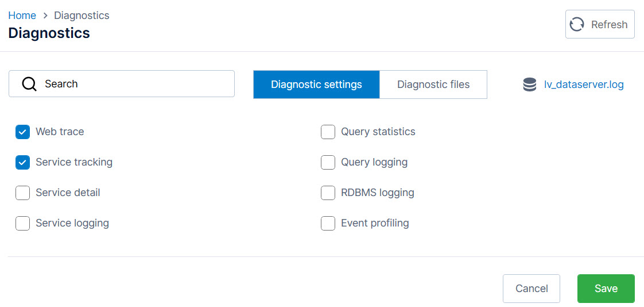Click the magnifying glass search icon
The height and width of the screenshot is (307, 644).
tap(29, 84)
